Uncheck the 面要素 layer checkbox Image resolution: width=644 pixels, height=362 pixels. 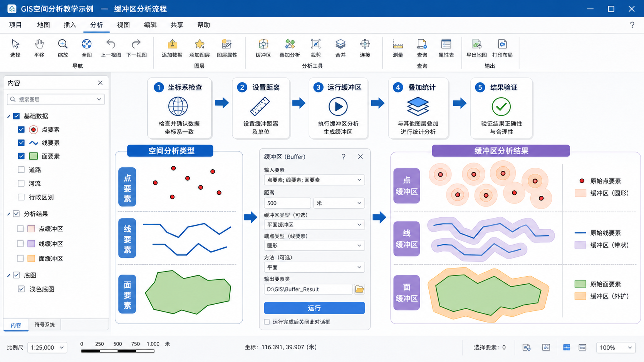click(x=21, y=156)
